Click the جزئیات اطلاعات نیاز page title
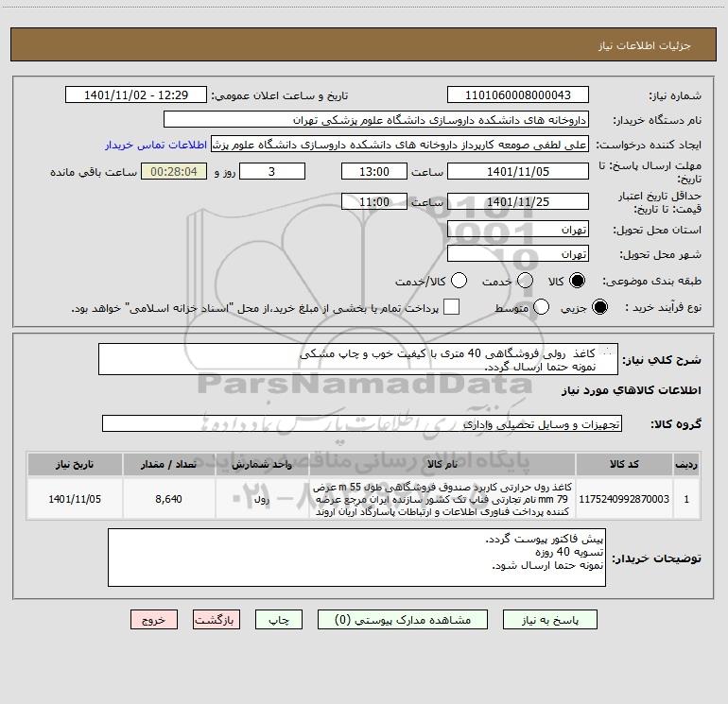Viewport: 728px width, 704px height. (x=645, y=45)
